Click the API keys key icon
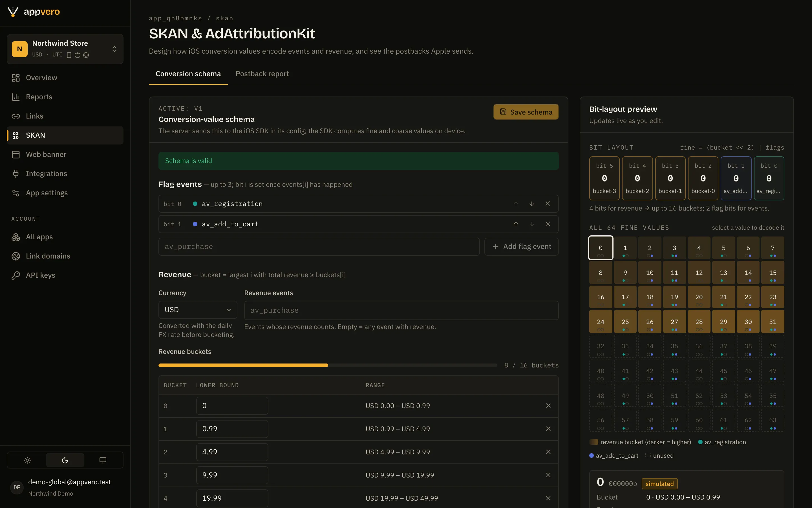Viewport: 812px width, 508px height. tap(16, 275)
